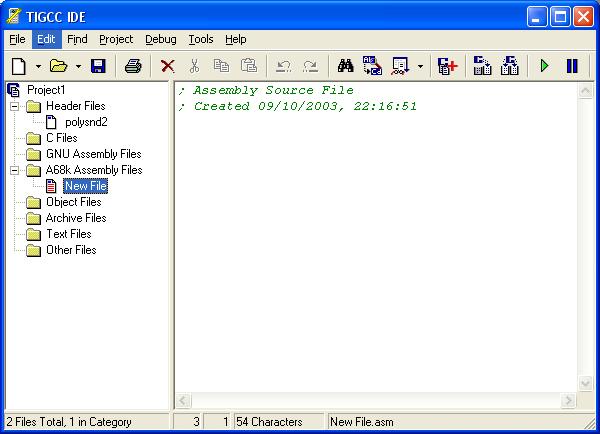This screenshot has height=434, width=600.
Task: Click the editor scroll right arrow
Action: tap(569, 401)
